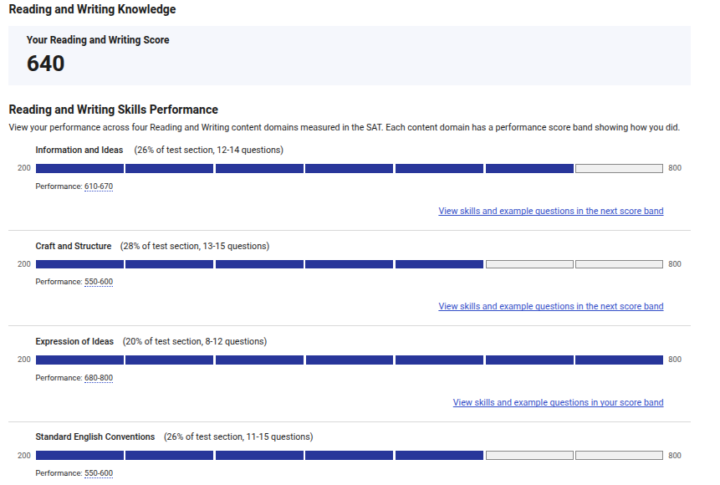Image resolution: width=720 pixels, height=485 pixels.
Task: Click the Expression of Ideas score band bar
Action: click(349, 359)
